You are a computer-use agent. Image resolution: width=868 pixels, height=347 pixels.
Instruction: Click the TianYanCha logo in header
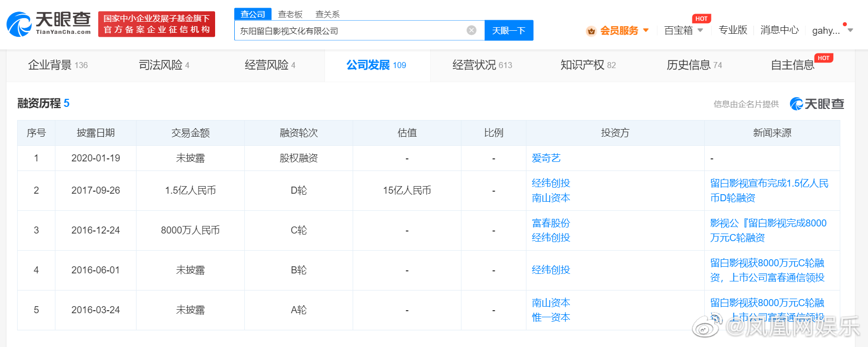click(x=48, y=24)
